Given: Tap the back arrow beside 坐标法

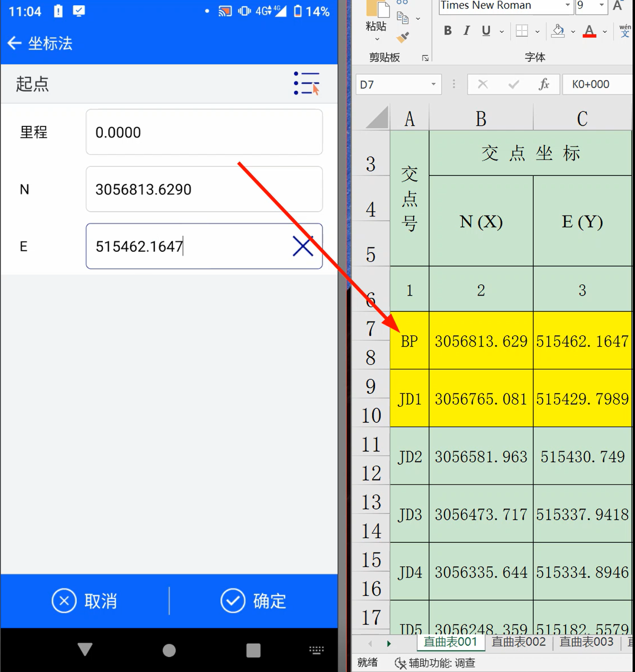Looking at the screenshot, I should 14,43.
